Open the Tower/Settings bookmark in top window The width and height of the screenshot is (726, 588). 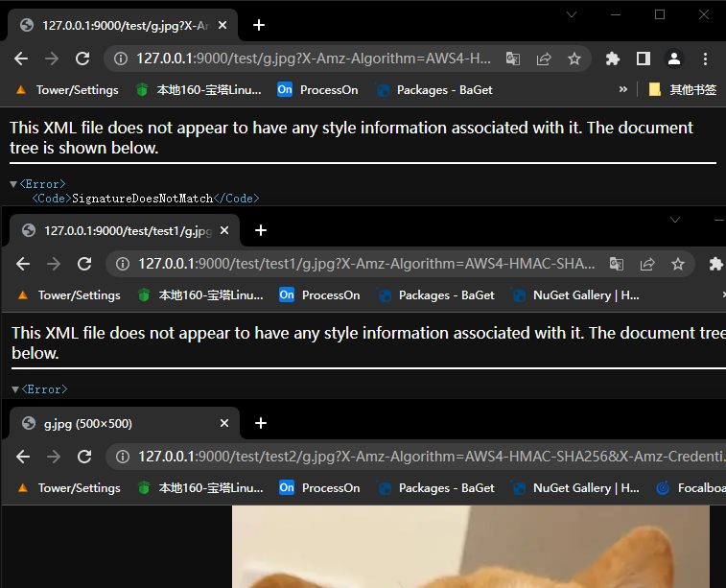(x=67, y=89)
